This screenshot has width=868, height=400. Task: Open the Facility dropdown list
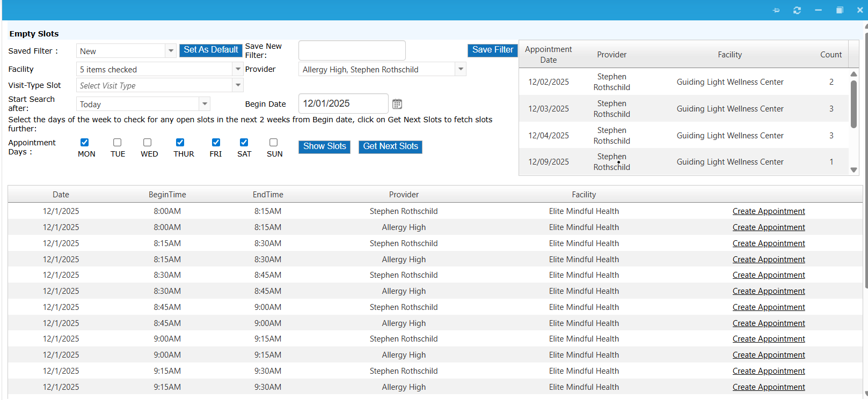[x=238, y=69]
